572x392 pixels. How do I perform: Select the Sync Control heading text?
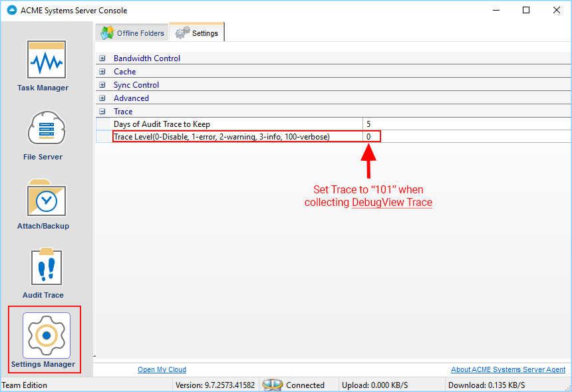click(136, 85)
